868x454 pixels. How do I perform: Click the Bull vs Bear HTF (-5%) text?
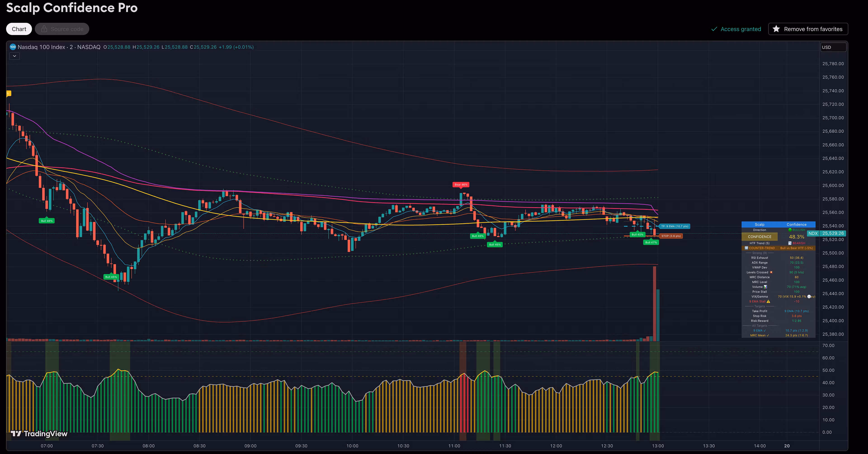tap(797, 248)
